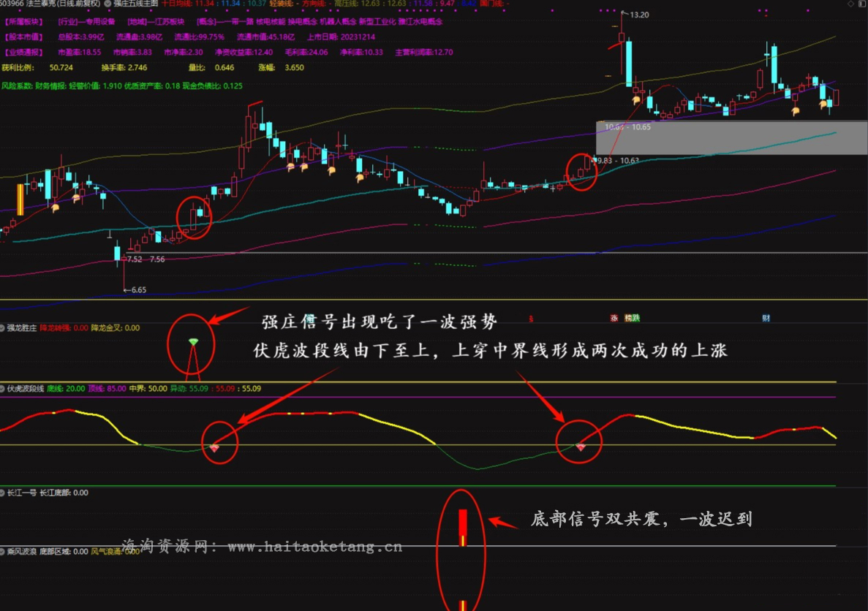
Task: Expand the 长江一号 indicator settings arrow
Action: [3, 493]
